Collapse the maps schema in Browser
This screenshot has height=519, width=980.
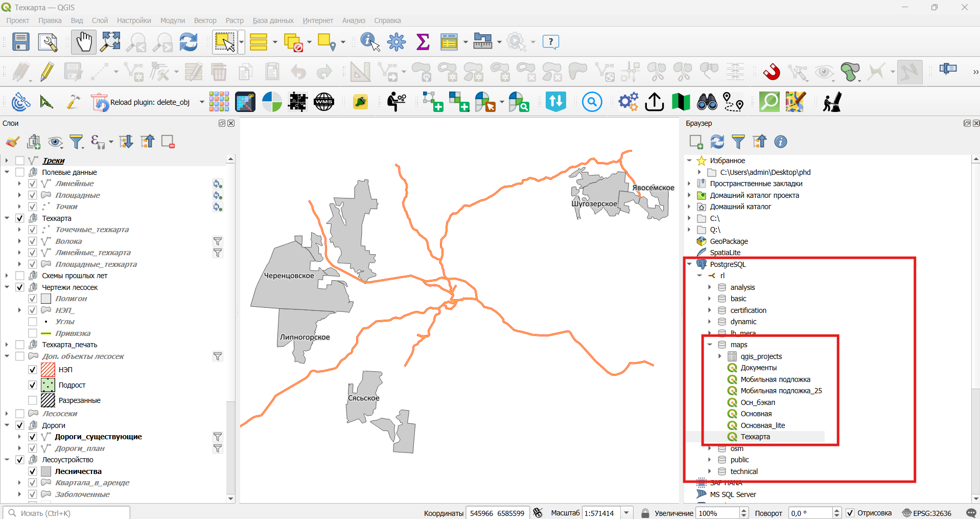click(710, 345)
